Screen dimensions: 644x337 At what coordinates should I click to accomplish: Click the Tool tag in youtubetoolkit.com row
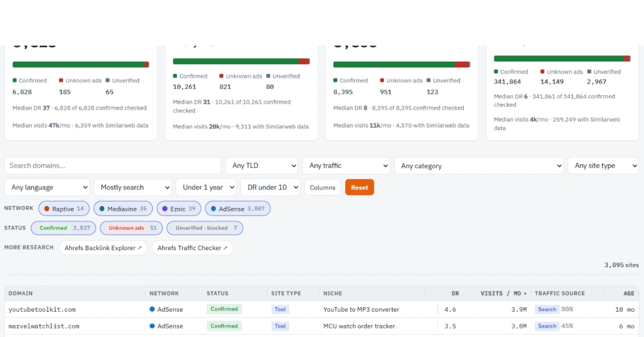pos(280,309)
